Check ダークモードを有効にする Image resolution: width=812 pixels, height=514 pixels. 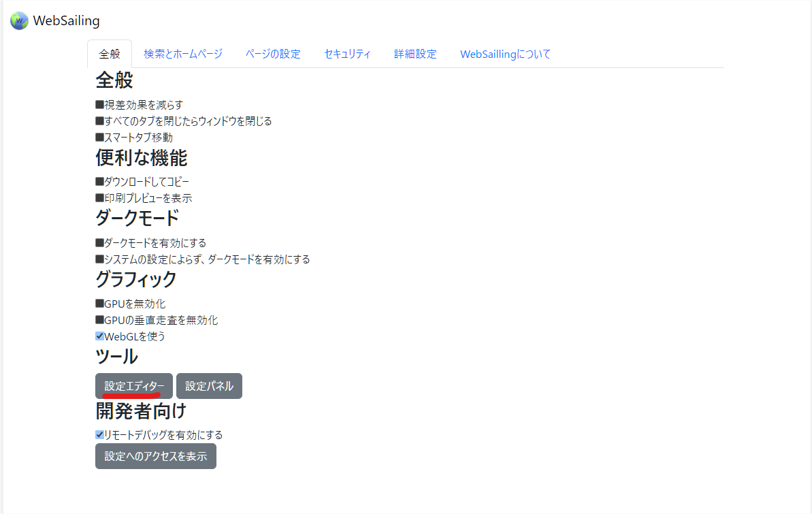pos(99,242)
